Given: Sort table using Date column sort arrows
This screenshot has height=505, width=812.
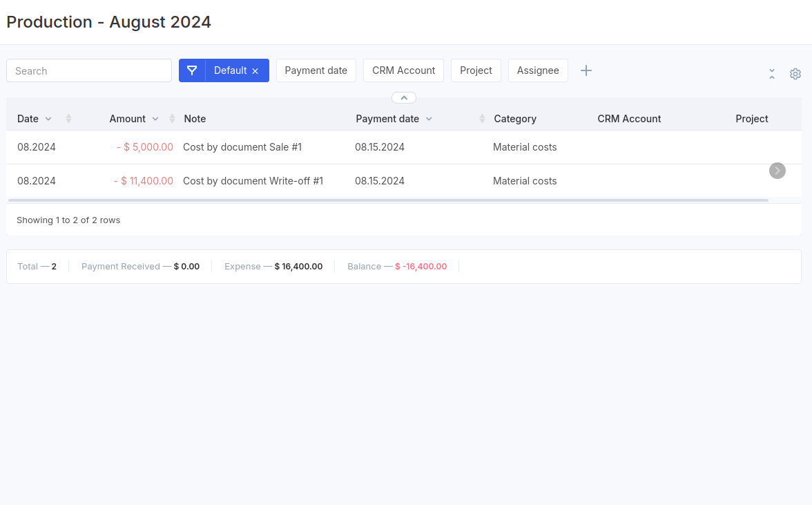Looking at the screenshot, I should tap(68, 119).
